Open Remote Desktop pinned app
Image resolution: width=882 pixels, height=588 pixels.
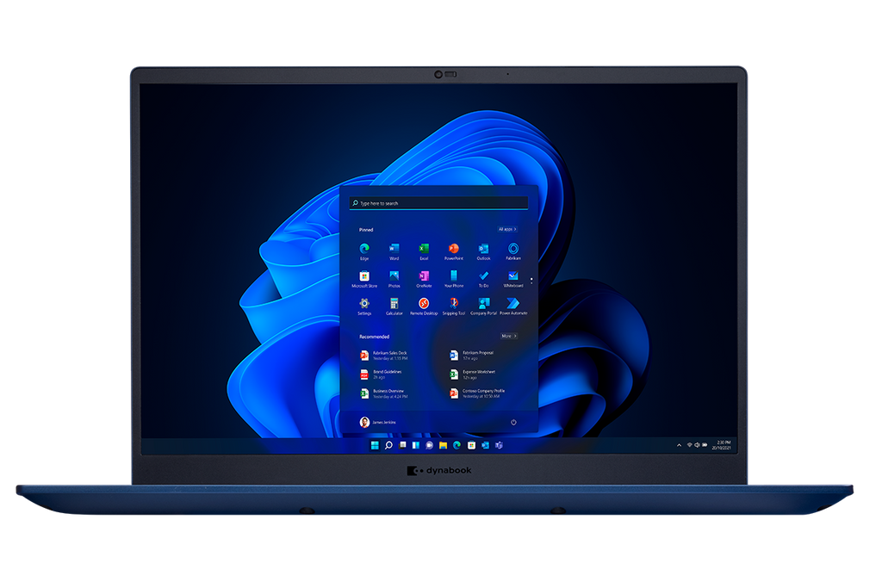point(424,304)
